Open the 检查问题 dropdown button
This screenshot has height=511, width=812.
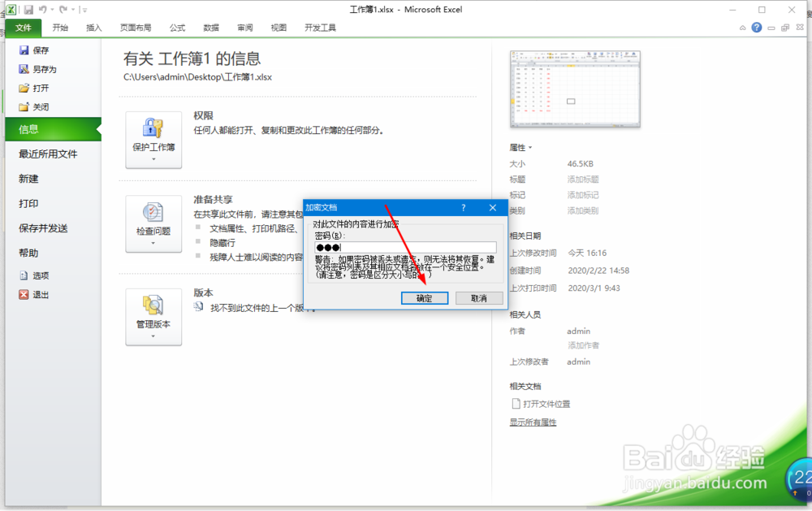pyautogui.click(x=153, y=224)
